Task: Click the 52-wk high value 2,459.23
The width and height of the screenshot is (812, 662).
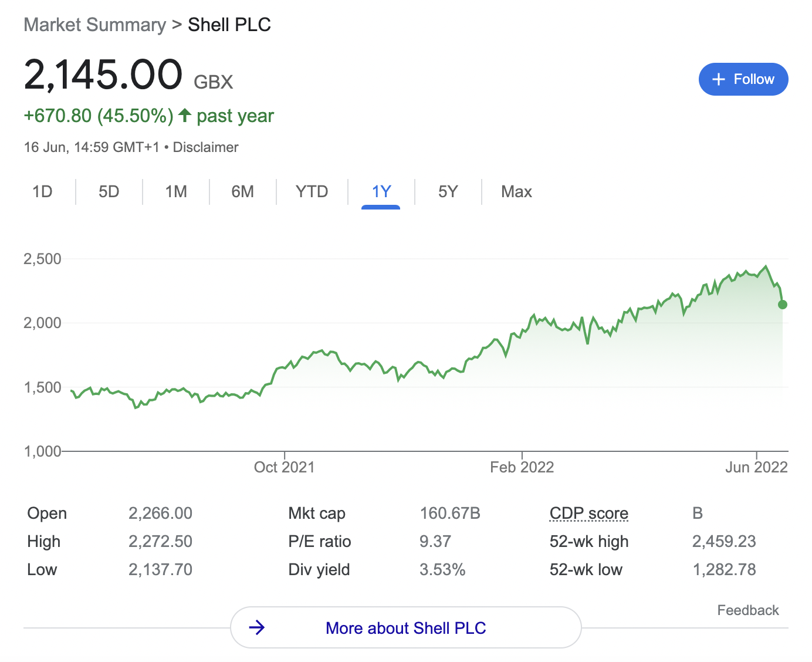Action: pos(724,542)
